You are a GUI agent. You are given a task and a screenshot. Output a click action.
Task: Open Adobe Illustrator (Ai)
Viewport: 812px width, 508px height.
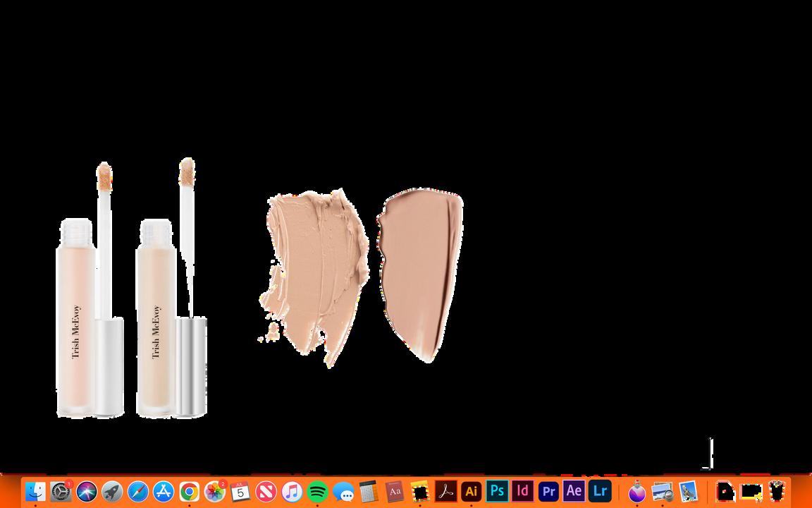472,491
